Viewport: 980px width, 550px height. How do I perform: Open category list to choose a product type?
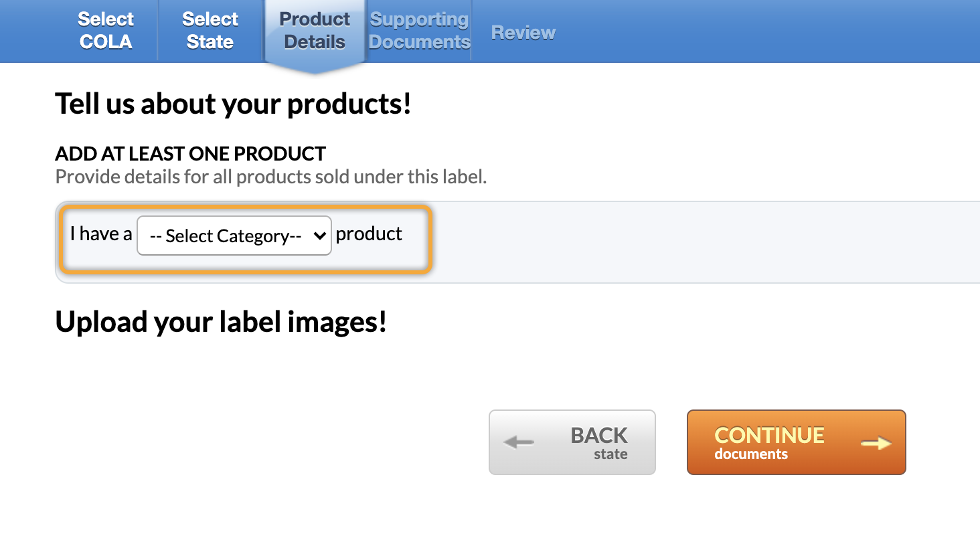click(x=234, y=236)
